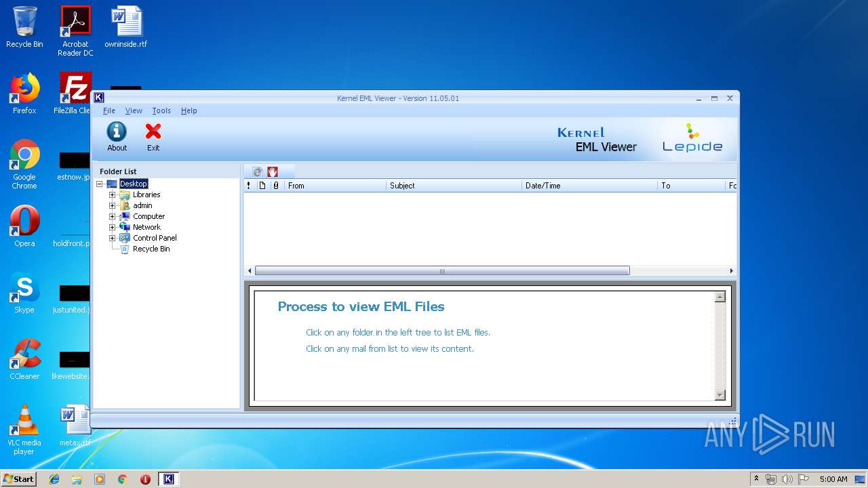Sort by the importance exclamation column

tap(249, 185)
